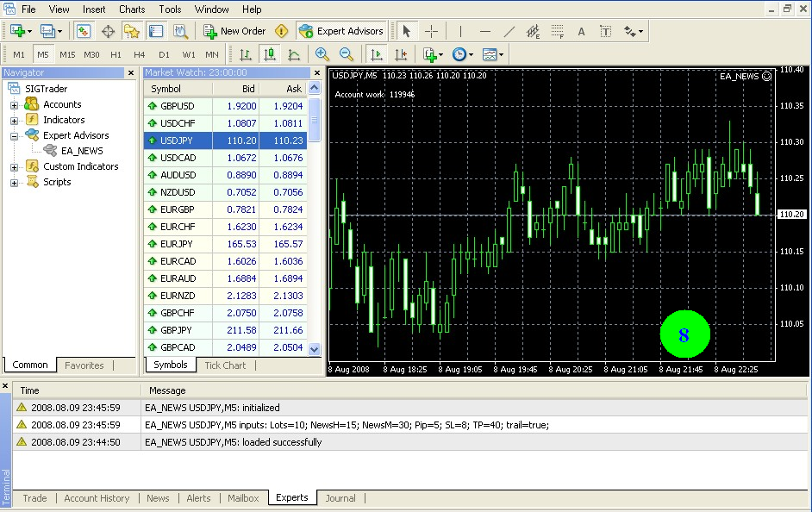
Task: Click the Profiles icon
Action: click(47, 32)
